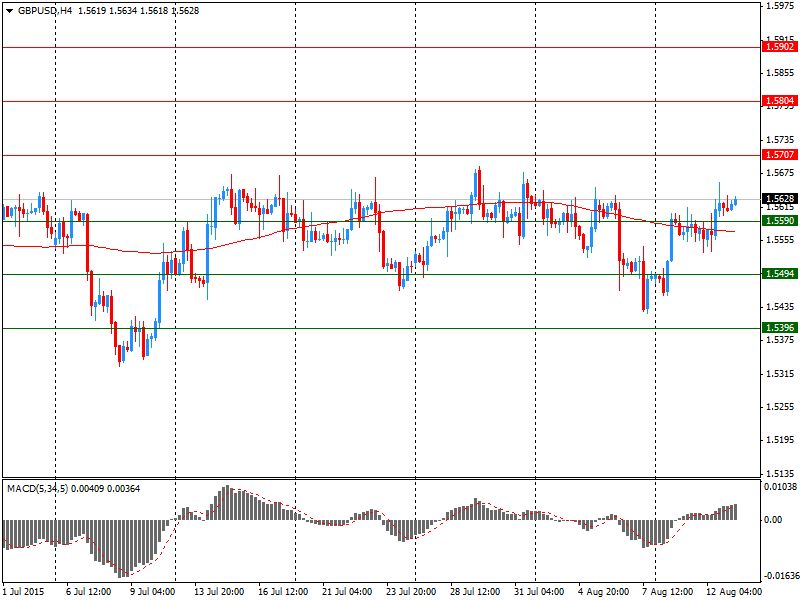Click the 0.01038 MACD scale value
The height and width of the screenshot is (600, 800).
click(781, 487)
